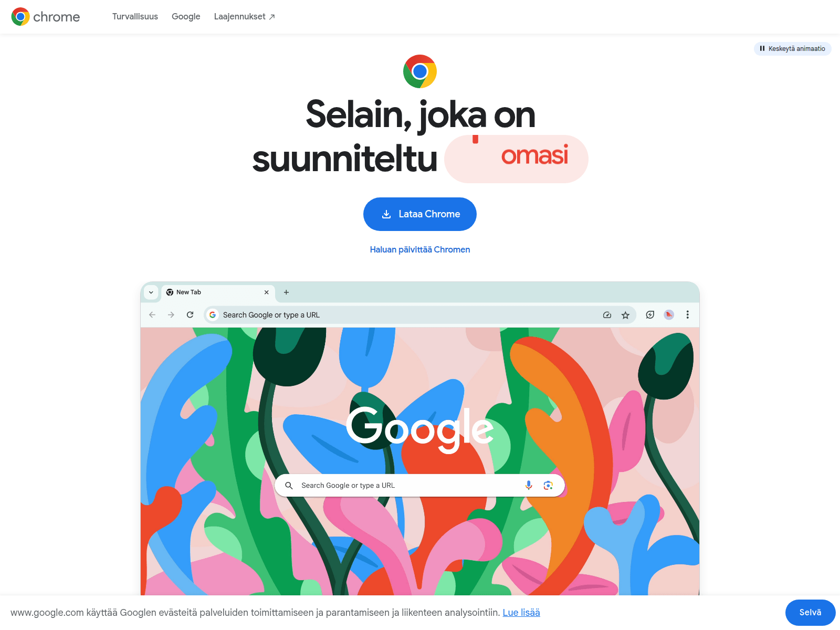Click the Chrome logo in the header
840x630 pixels.
(x=46, y=17)
